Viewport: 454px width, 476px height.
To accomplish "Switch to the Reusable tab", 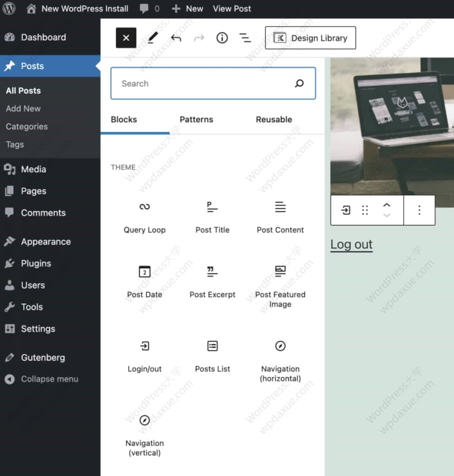I will point(274,120).
